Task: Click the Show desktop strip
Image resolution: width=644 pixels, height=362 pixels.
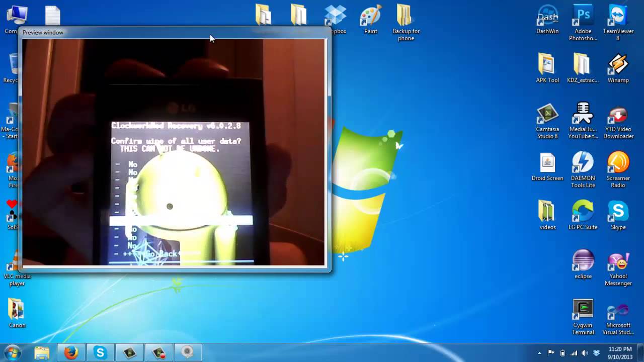Action: point(640,353)
